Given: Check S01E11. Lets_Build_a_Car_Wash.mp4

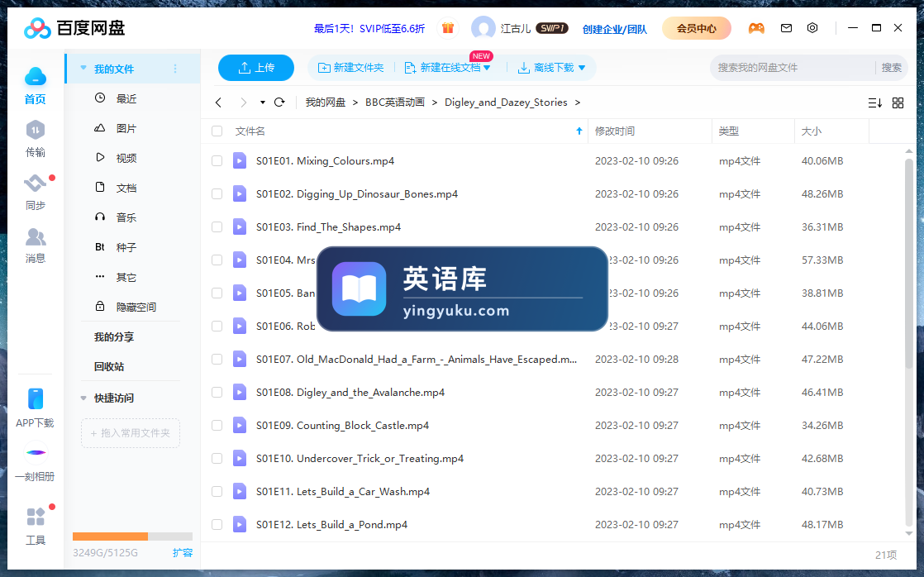Looking at the screenshot, I should point(217,491).
